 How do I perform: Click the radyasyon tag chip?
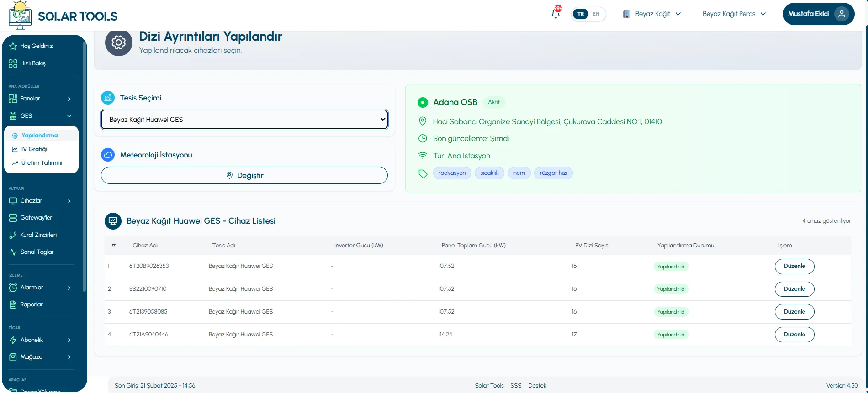452,173
